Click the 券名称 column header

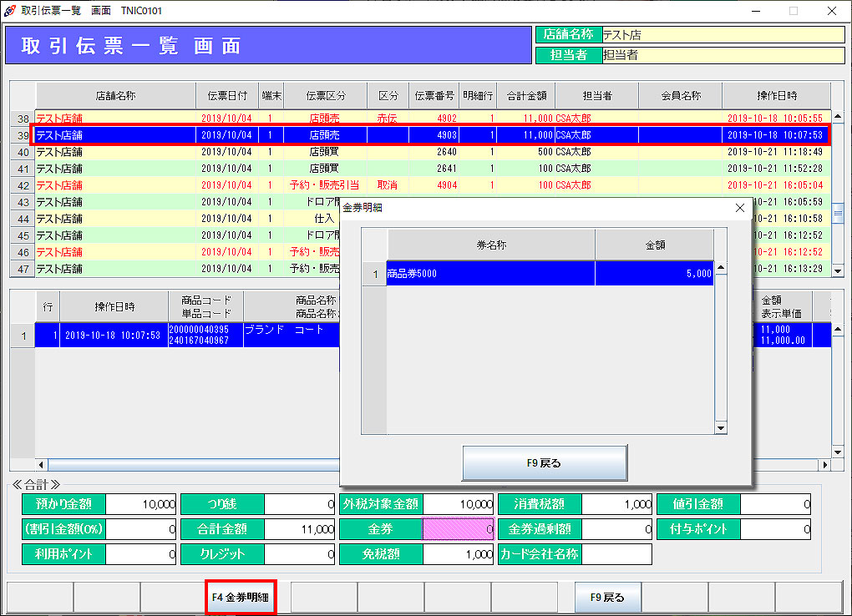[x=490, y=245]
